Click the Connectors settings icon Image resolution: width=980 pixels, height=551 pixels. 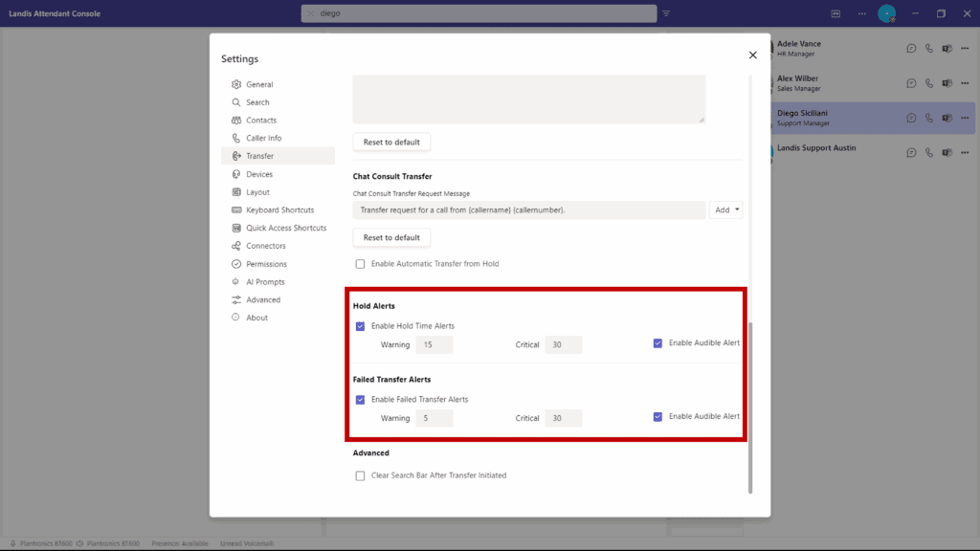pos(237,246)
